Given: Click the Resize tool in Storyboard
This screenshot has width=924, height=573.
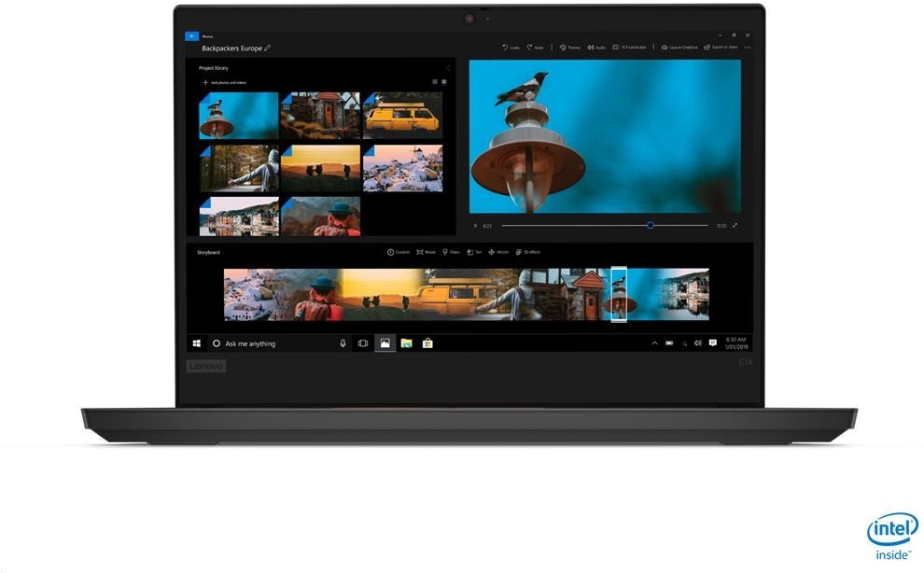Looking at the screenshot, I should tap(426, 252).
